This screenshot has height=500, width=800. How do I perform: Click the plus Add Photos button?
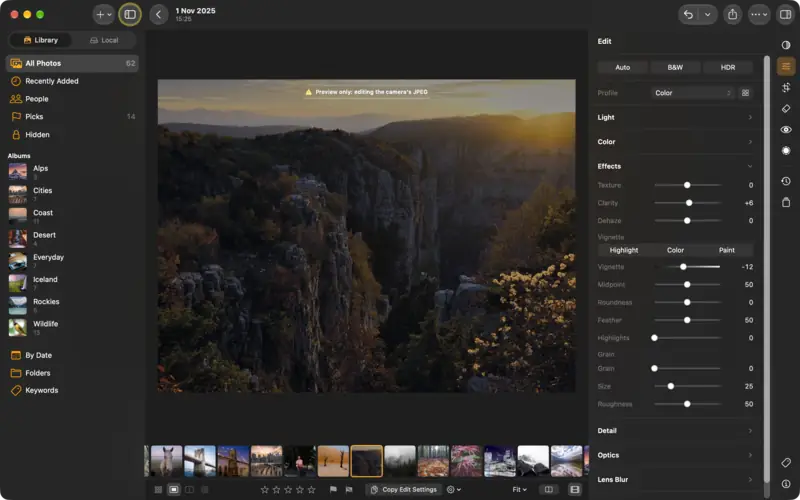(104, 14)
